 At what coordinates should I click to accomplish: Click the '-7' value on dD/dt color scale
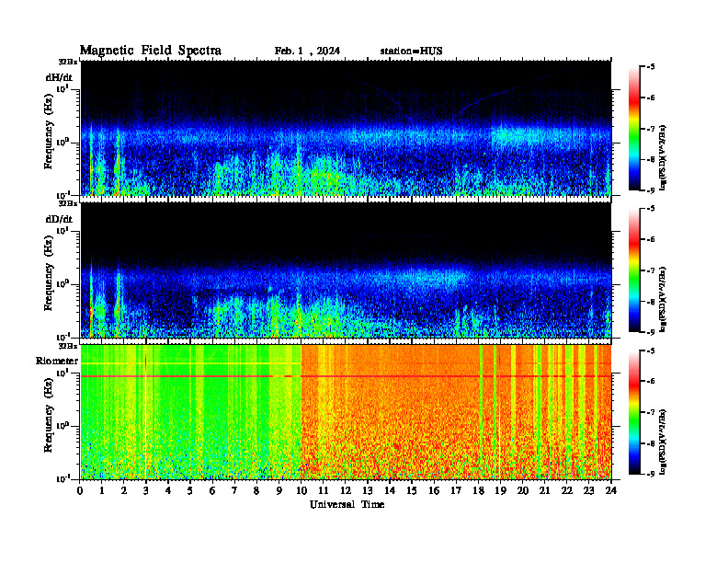pos(650,270)
